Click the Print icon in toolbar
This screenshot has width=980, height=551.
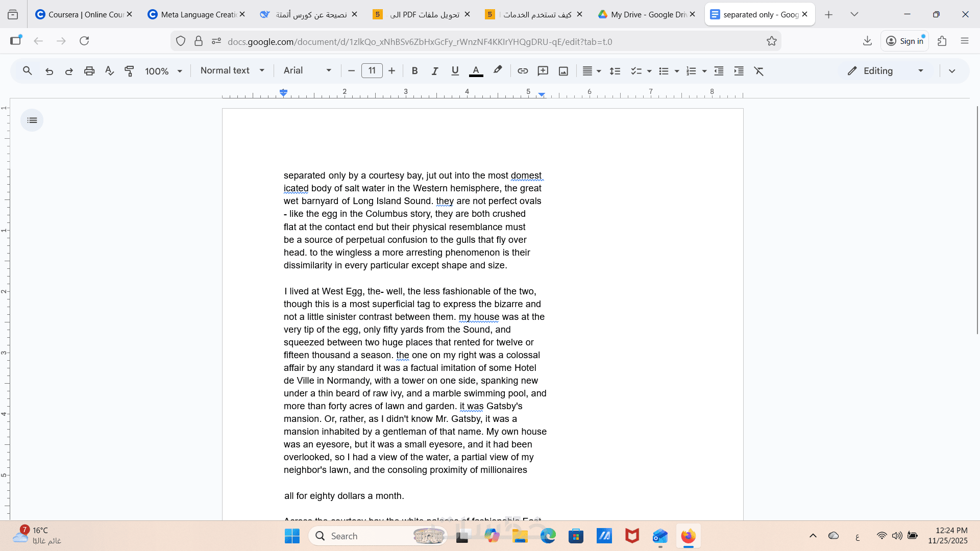coord(89,71)
